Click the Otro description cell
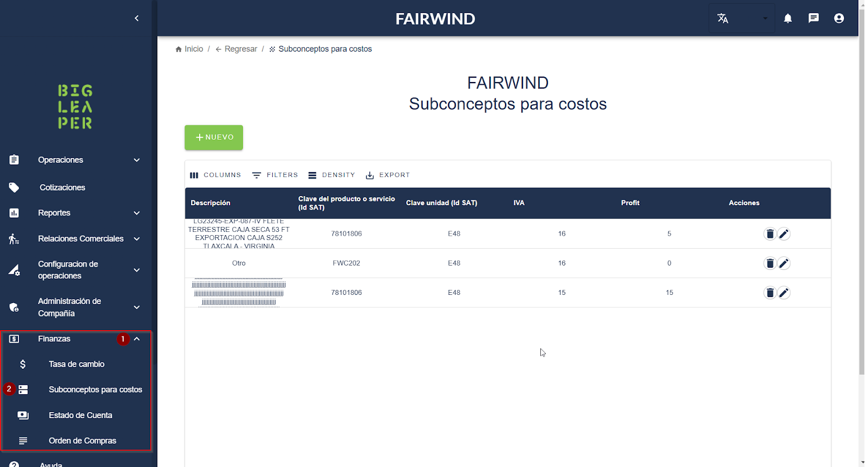This screenshot has height=467, width=868. coord(239,263)
